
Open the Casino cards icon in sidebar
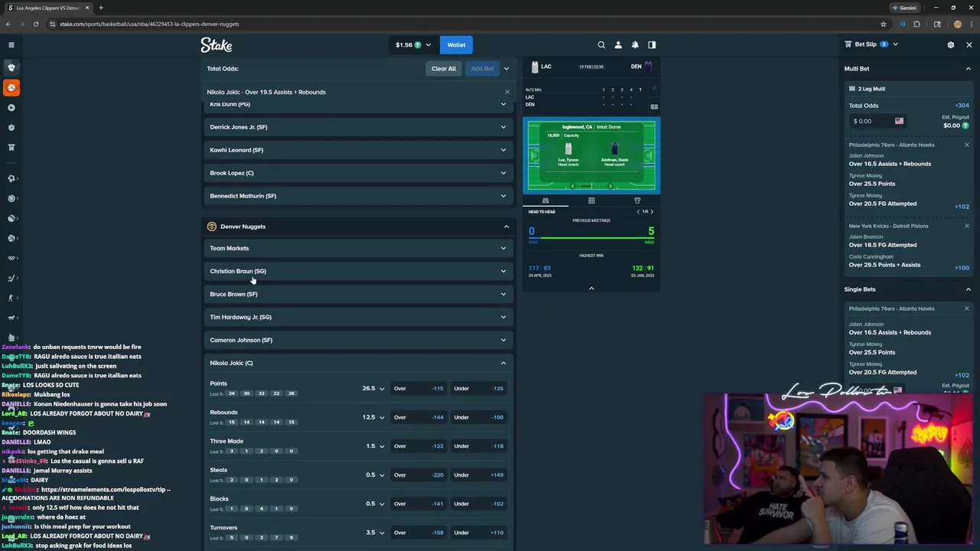click(11, 67)
